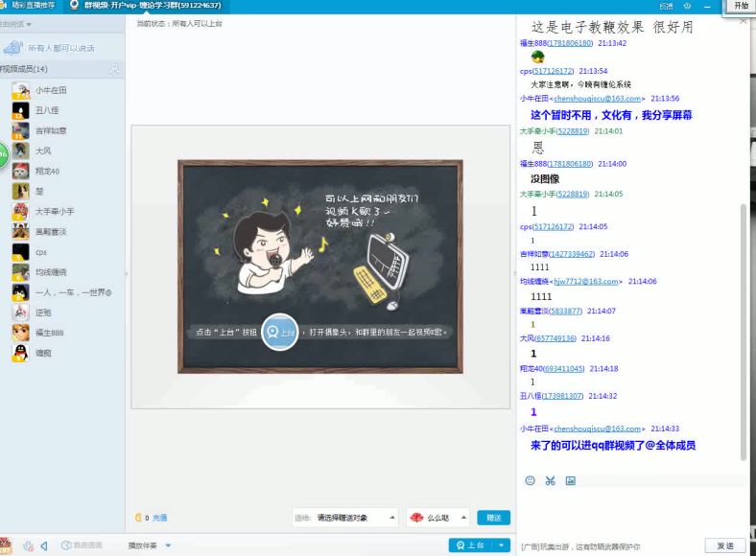Click the scissors screenshot tool icon

[x=550, y=480]
